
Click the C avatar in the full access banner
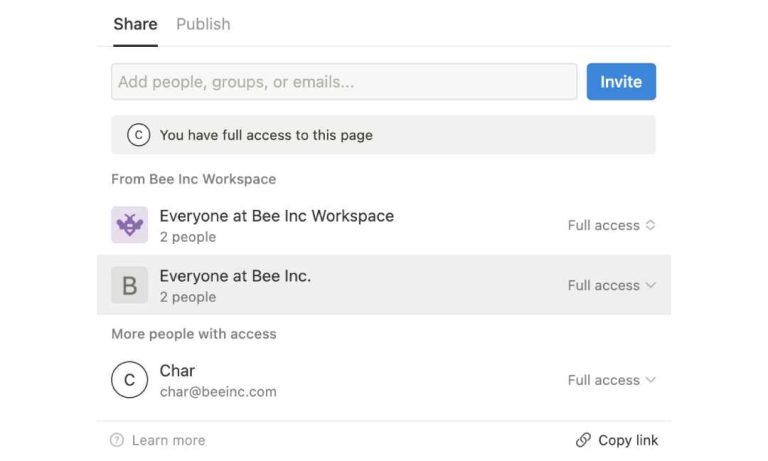click(138, 135)
